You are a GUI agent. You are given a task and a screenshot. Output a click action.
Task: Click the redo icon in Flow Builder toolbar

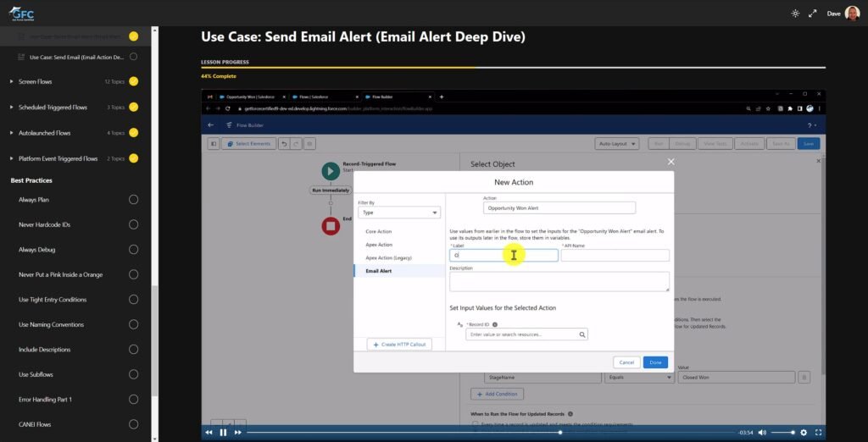pyautogui.click(x=297, y=144)
